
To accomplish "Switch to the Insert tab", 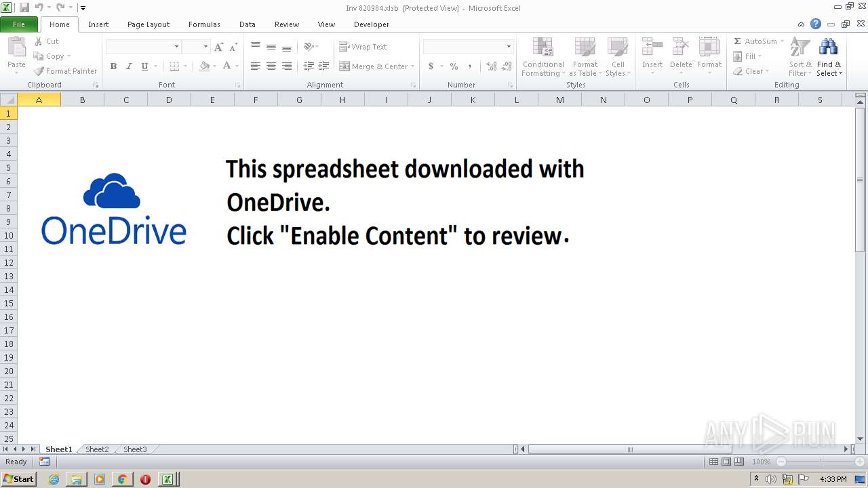I will (98, 24).
